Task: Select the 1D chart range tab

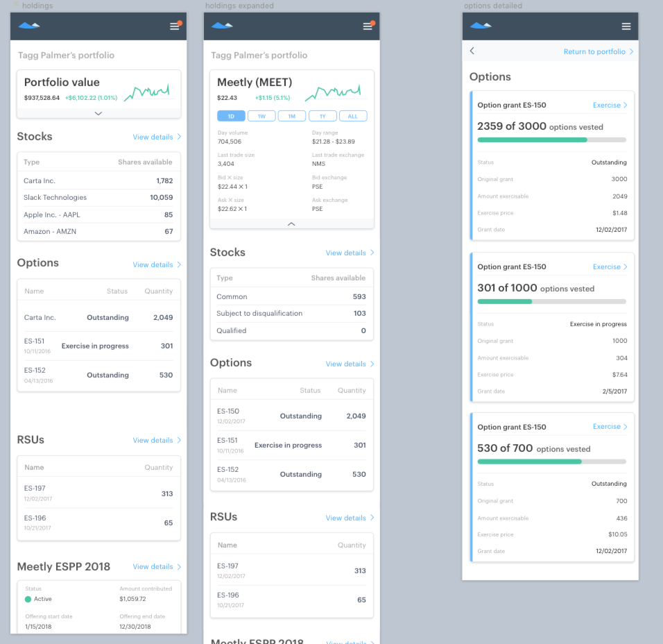Action: click(x=231, y=116)
